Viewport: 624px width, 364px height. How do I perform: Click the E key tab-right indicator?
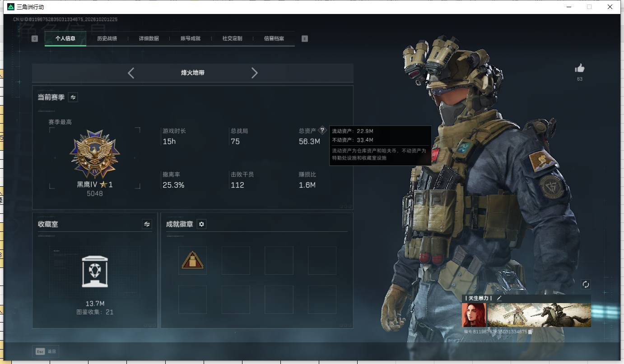coord(305,39)
